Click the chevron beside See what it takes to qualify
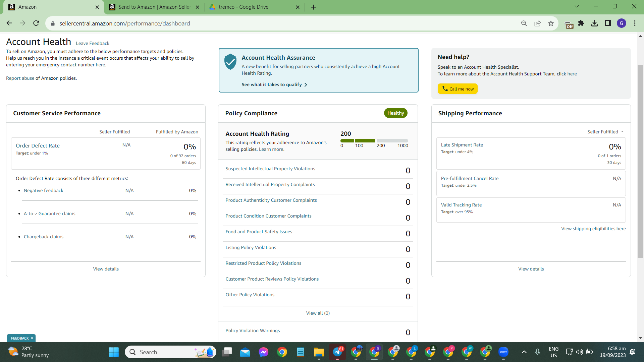The height and width of the screenshot is (362, 644). click(x=306, y=85)
